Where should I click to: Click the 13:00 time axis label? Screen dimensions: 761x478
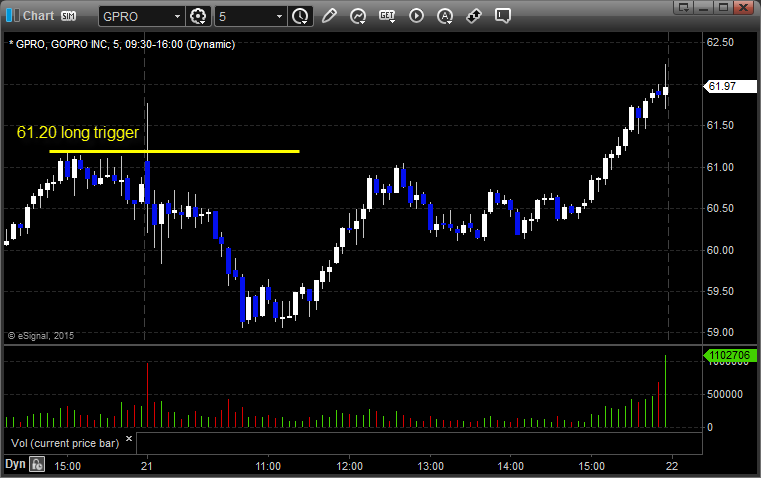[430, 466]
